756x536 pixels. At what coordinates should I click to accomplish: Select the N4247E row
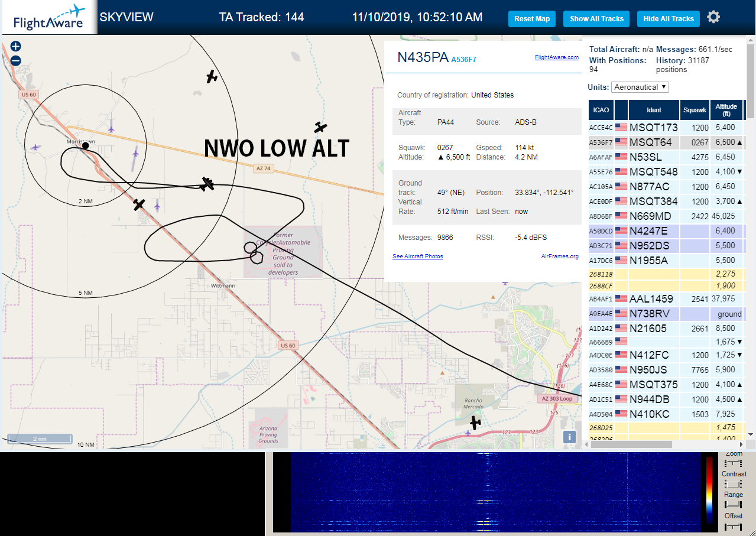click(667, 230)
